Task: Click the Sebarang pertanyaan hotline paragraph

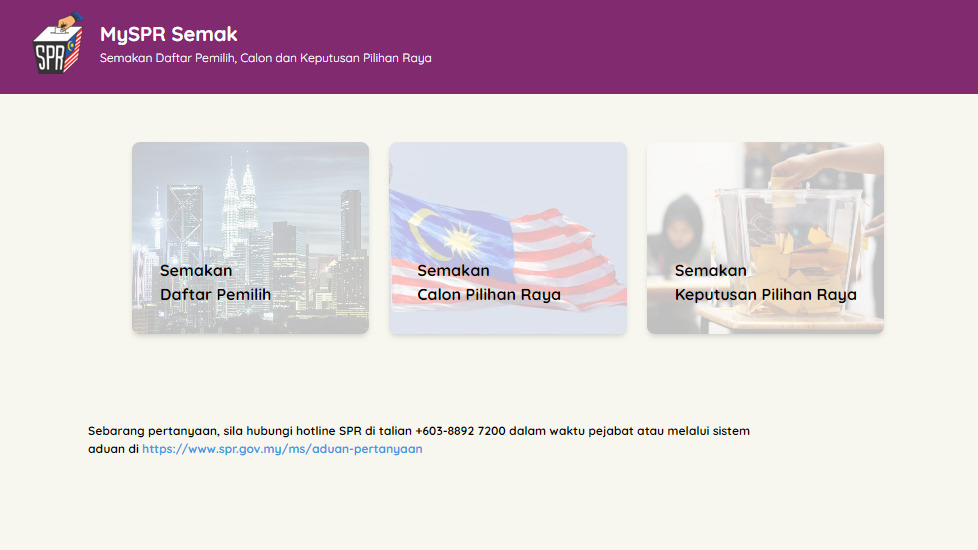Action: [x=419, y=440]
